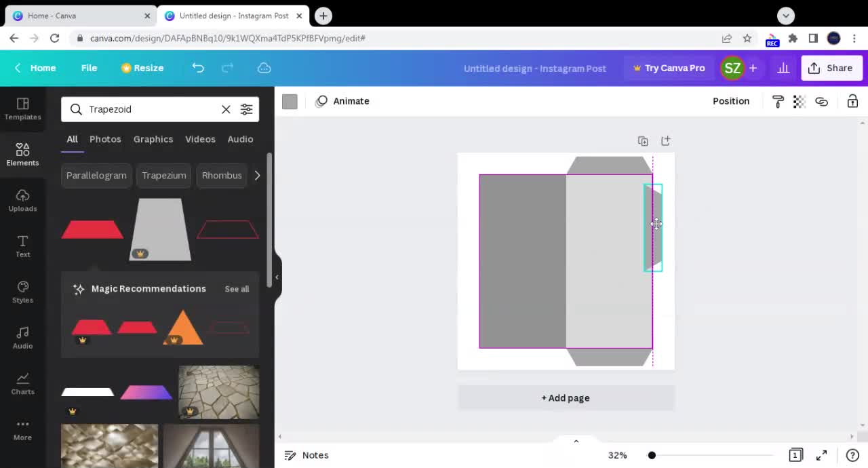Add collaborator plus icon

(753, 68)
